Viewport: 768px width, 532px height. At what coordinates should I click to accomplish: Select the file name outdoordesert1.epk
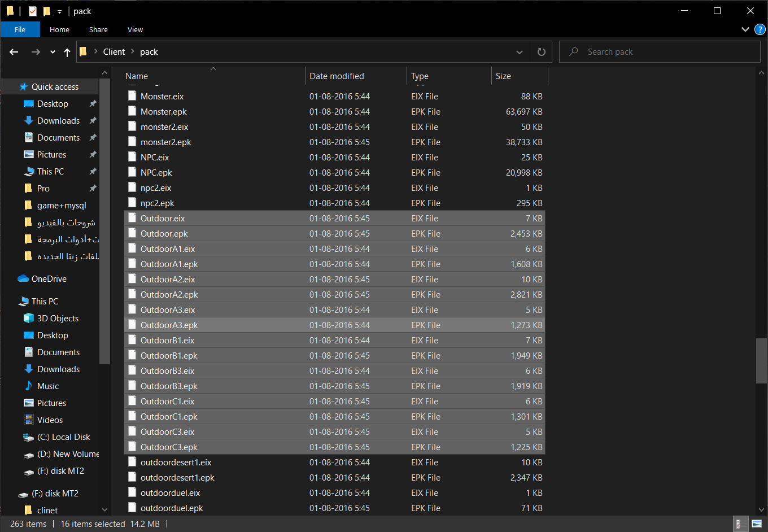(177, 478)
